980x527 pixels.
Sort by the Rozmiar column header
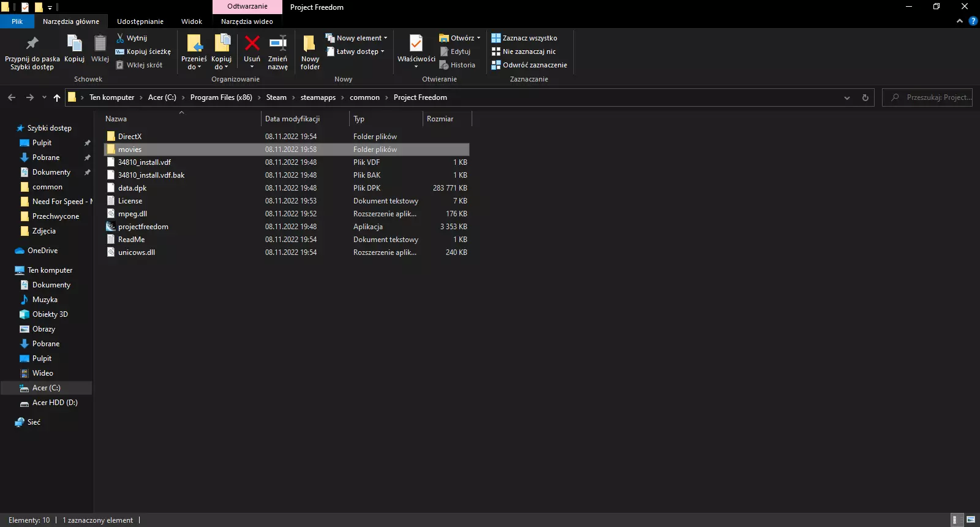click(447, 119)
